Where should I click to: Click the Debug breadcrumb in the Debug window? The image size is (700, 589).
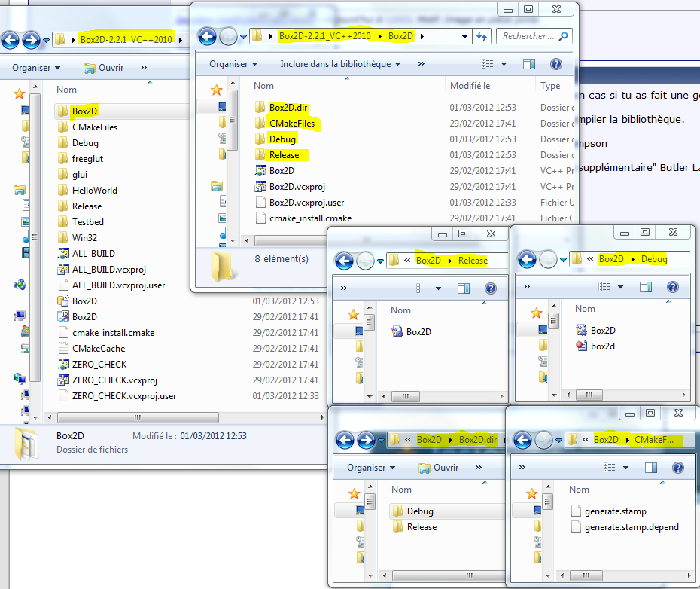(654, 259)
